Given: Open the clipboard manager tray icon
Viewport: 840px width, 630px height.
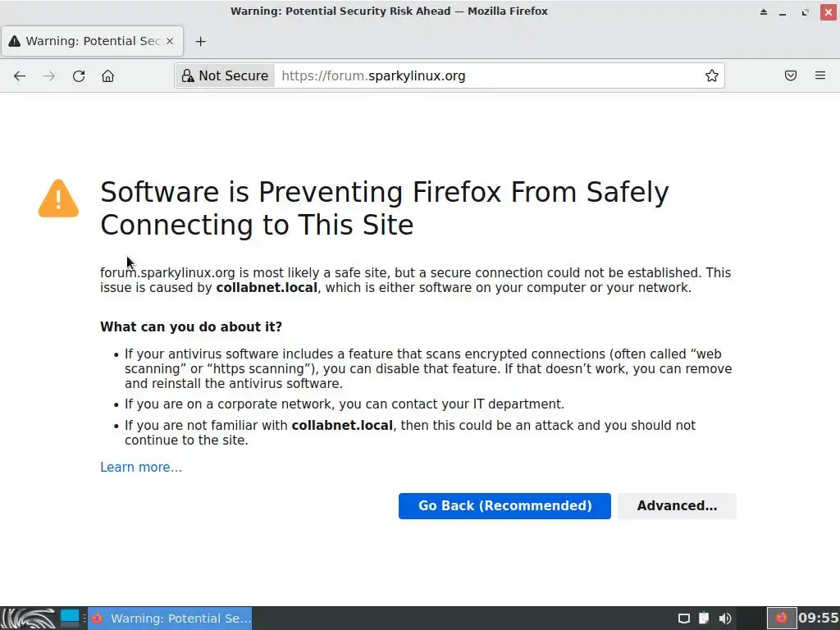Looking at the screenshot, I should (x=704, y=619).
